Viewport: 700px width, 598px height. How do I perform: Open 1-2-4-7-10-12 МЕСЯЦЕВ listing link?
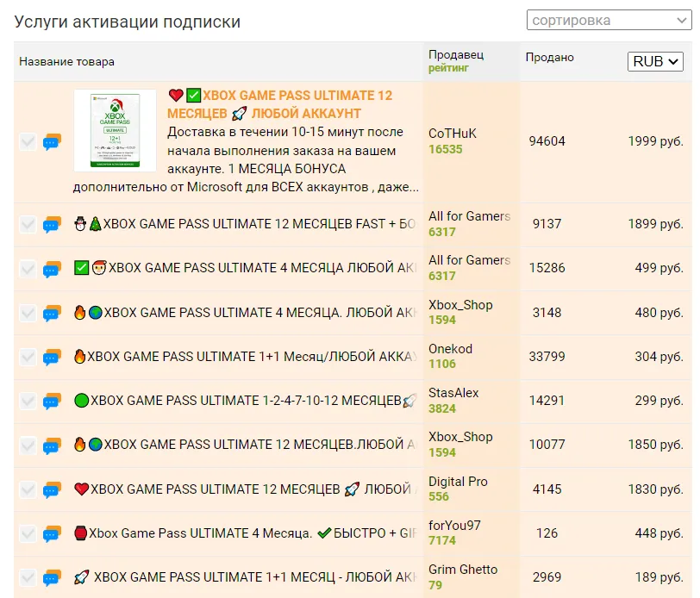pos(245,401)
